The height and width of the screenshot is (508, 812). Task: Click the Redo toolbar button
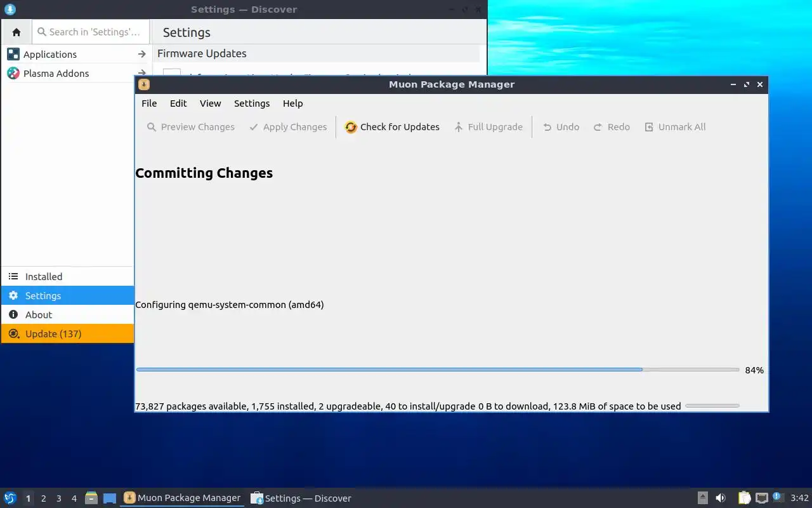point(612,127)
